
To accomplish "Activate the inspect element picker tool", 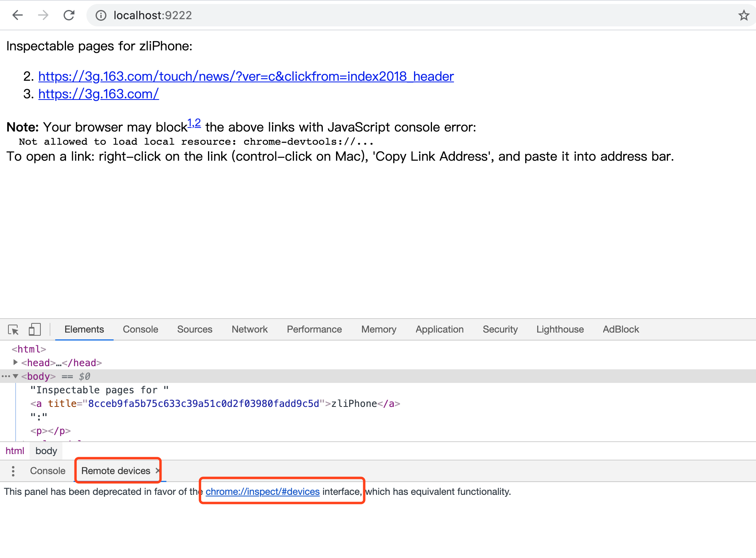I will coord(13,329).
